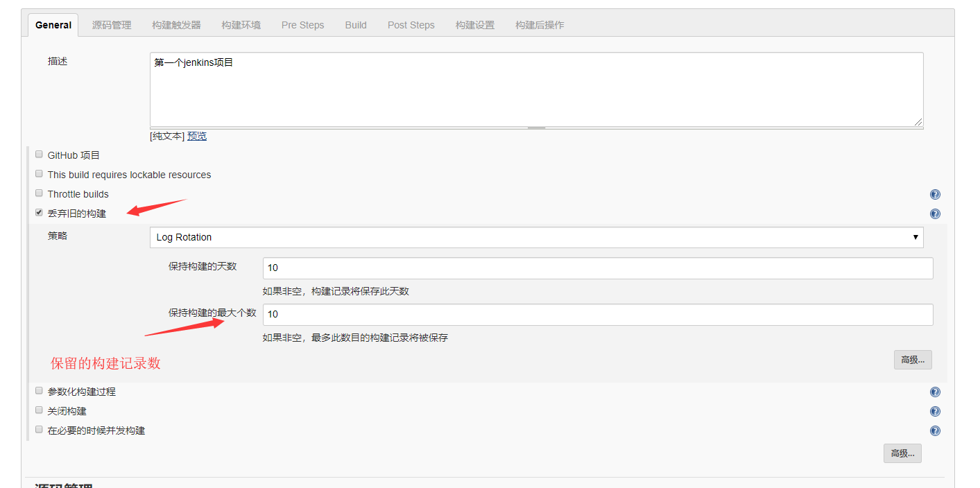Click the 策略 label
The width and height of the screenshot is (980, 488).
point(58,236)
